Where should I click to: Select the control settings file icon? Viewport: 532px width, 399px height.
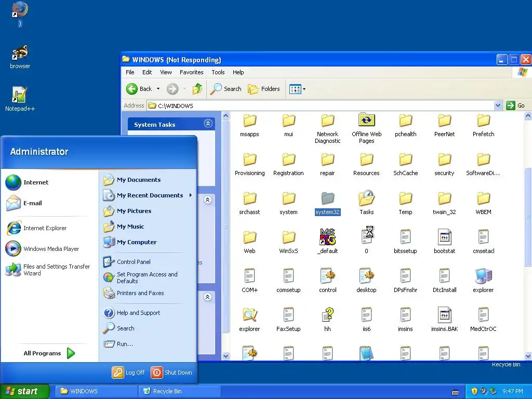pyautogui.click(x=327, y=276)
